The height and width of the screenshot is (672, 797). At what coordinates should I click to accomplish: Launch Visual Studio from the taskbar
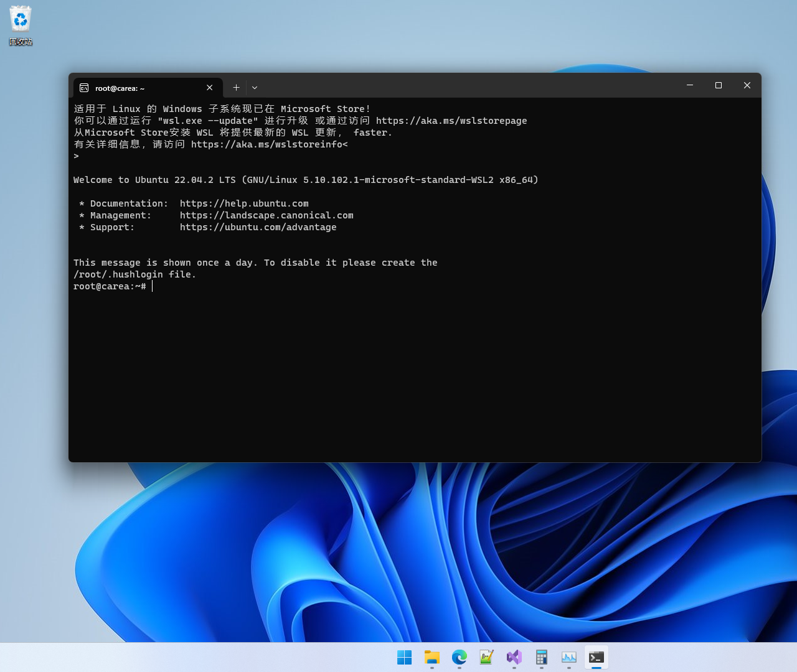[514, 657]
